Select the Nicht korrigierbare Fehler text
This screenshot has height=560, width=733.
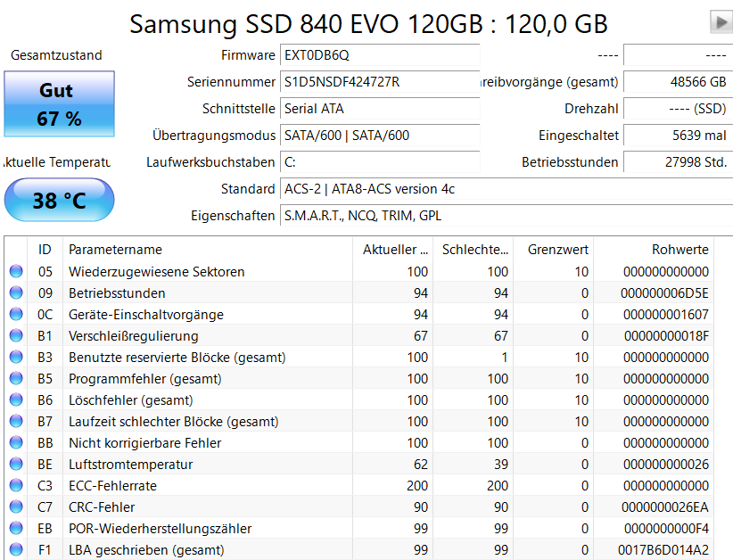[145, 443]
